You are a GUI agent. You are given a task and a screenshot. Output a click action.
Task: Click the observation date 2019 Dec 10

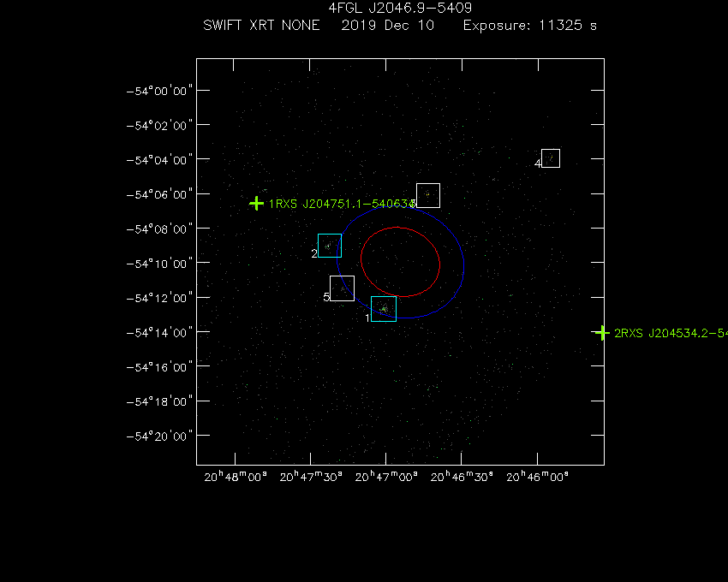pos(388,25)
